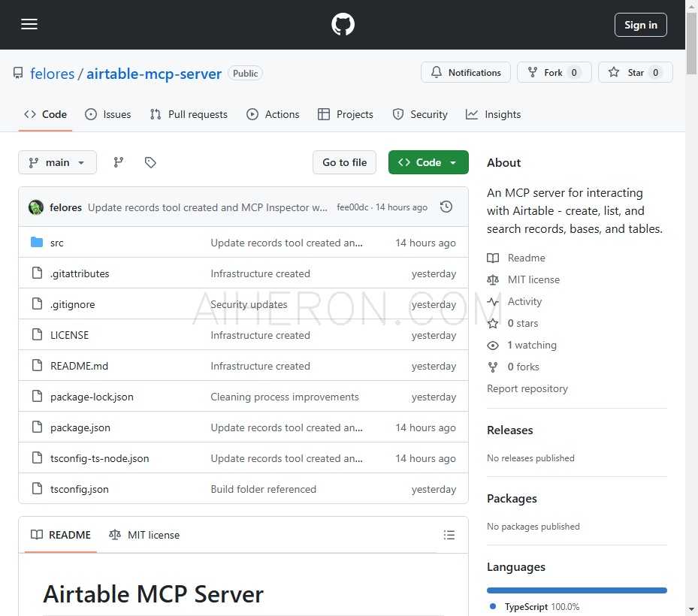Open the package-lock.json file
The width and height of the screenshot is (698, 616).
pyautogui.click(x=92, y=397)
